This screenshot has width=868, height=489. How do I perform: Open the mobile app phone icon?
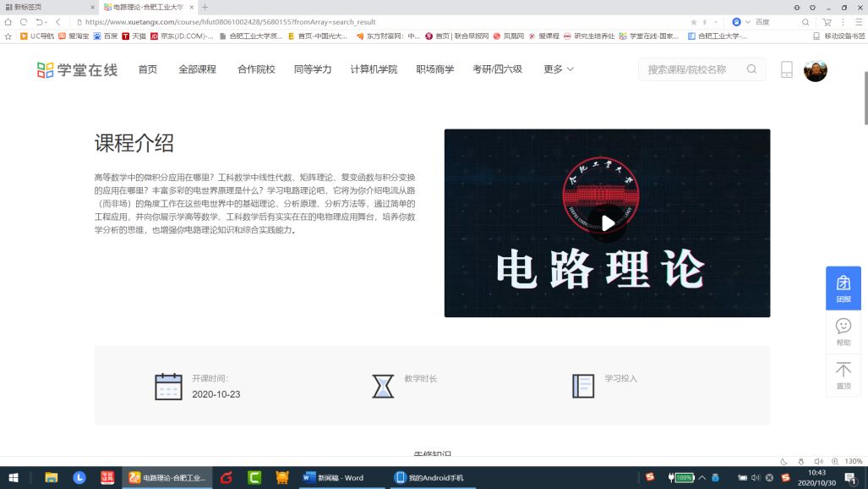tap(787, 69)
